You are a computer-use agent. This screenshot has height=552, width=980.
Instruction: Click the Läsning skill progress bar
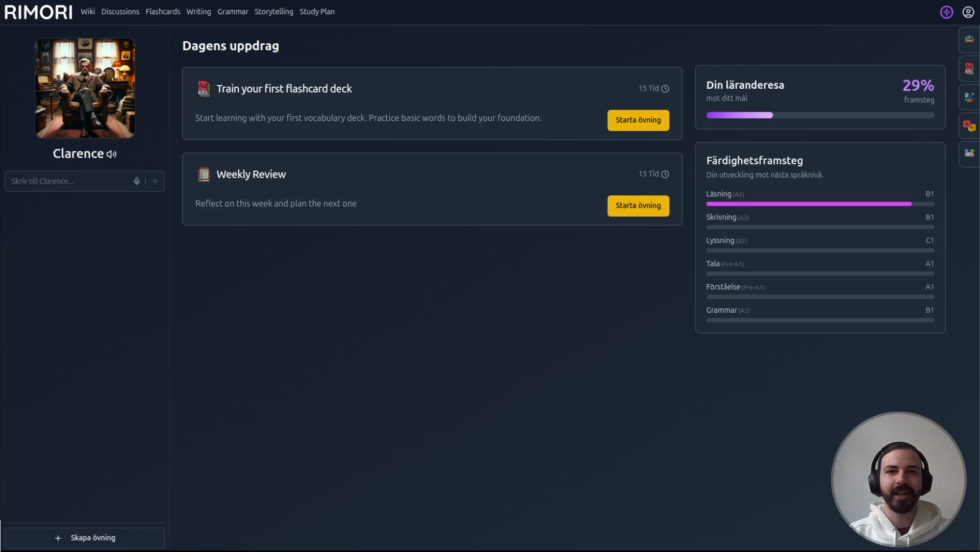[x=819, y=204]
